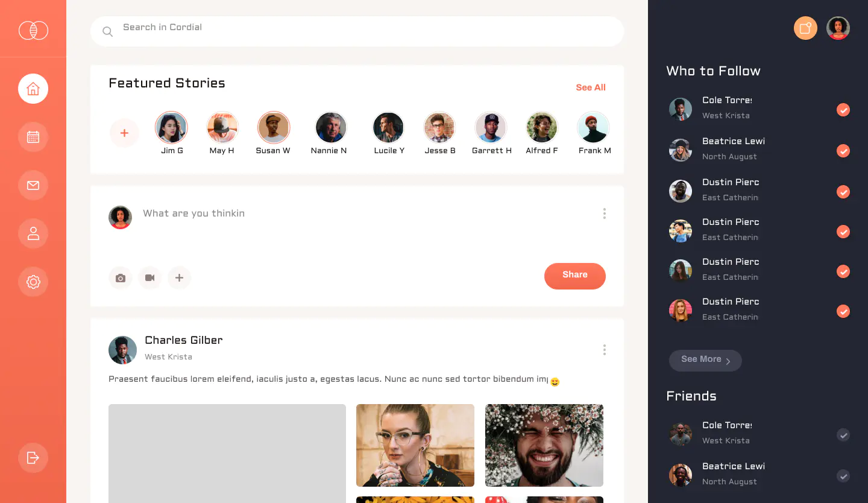Click the logout icon at sidebar bottom
Image resolution: width=868 pixels, height=503 pixels.
pyautogui.click(x=33, y=458)
